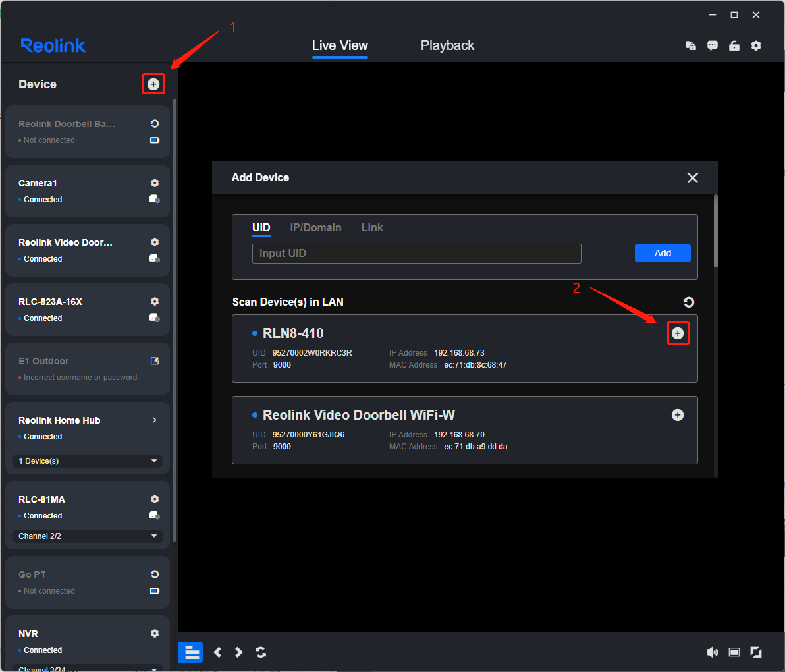The image size is (785, 672).
Task: Toggle the speaker volume icon
Action: coord(713,652)
